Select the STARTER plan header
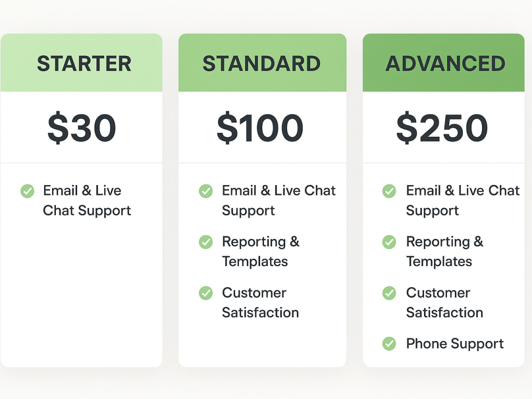The width and height of the screenshot is (532, 399). pyautogui.click(x=81, y=63)
